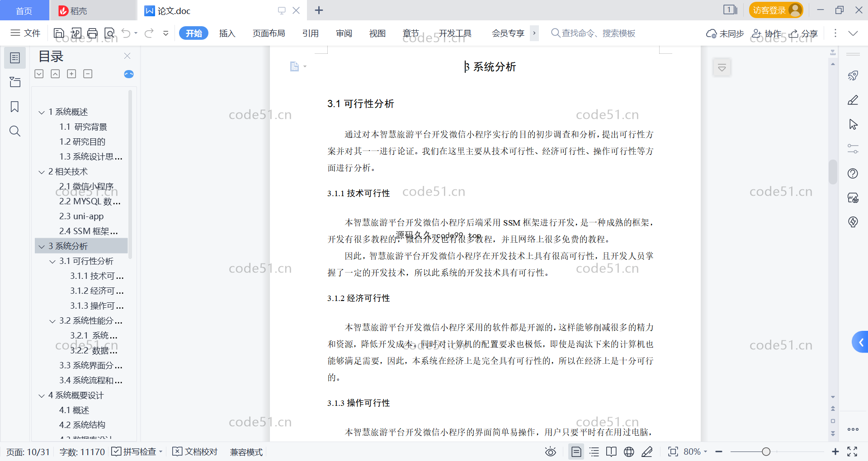Switch to the 审阅 tab
The width and height of the screenshot is (868, 461).
tap(344, 33)
